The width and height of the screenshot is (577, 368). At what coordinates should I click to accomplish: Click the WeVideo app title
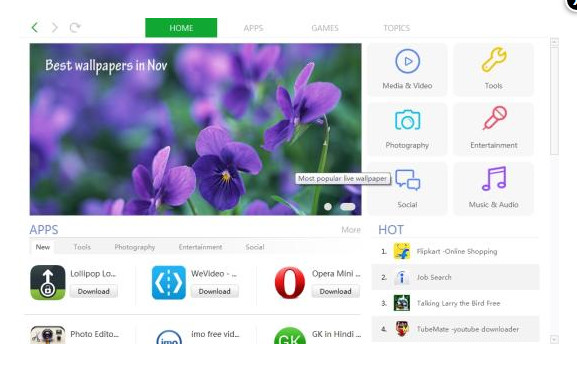pyautogui.click(x=214, y=274)
